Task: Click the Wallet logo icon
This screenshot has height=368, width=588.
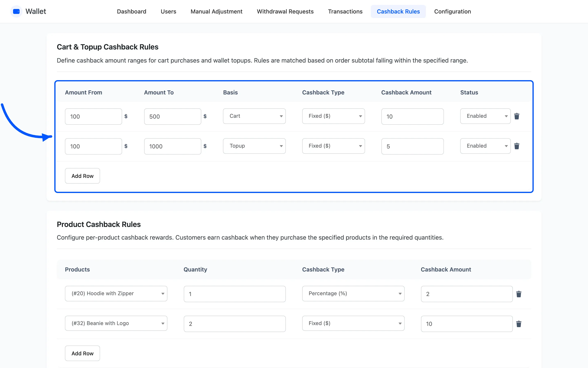Action: click(x=16, y=11)
